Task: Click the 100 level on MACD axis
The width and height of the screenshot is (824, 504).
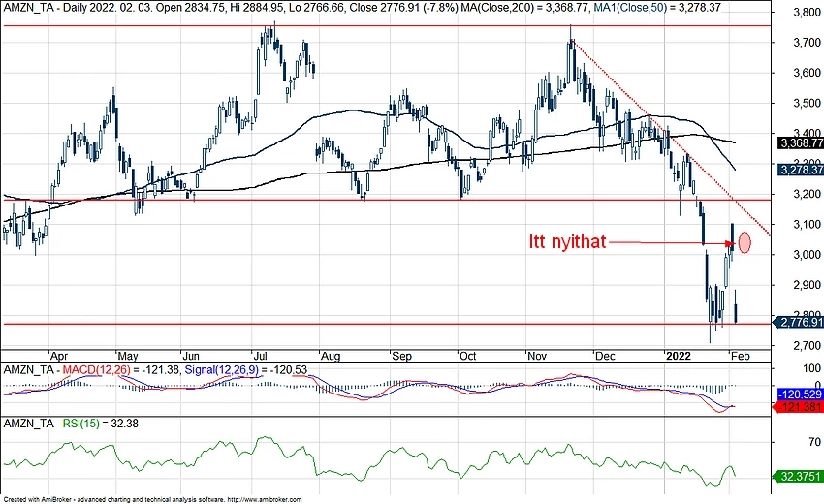Action: tap(812, 368)
